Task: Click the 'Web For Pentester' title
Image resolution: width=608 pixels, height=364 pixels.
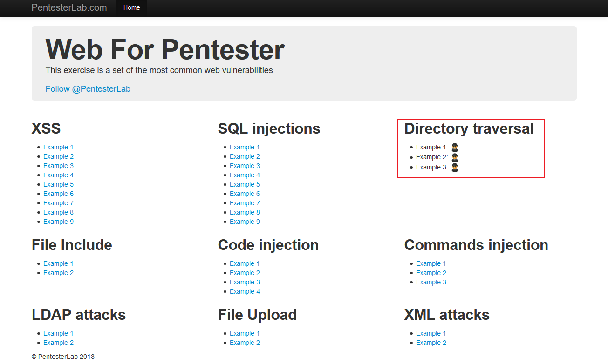Action: [165, 49]
